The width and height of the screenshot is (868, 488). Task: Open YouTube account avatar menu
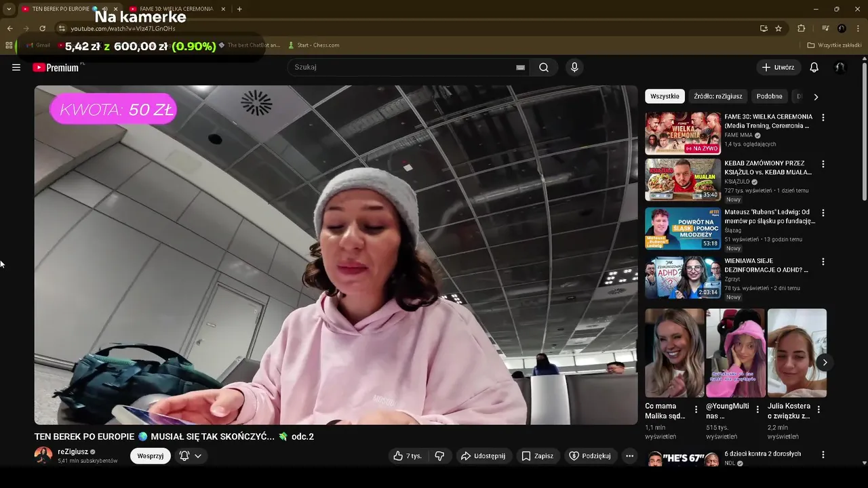click(840, 67)
